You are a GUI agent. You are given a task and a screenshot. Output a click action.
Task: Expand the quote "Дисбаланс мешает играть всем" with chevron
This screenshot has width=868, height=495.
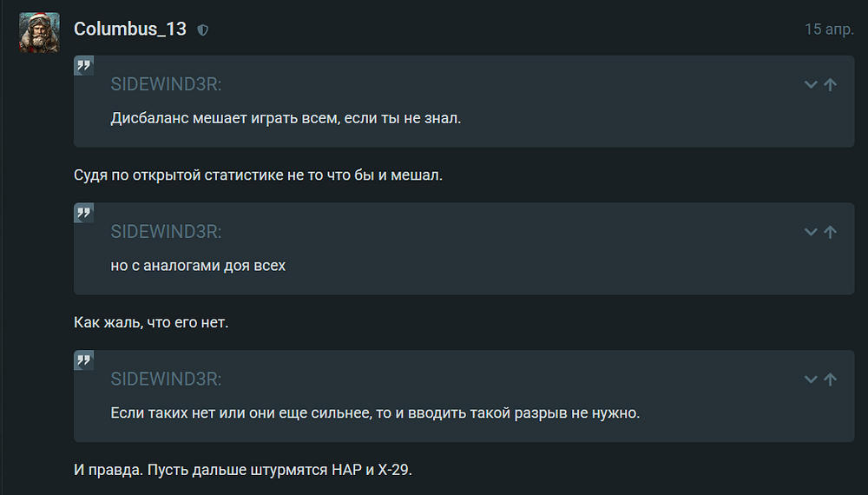[x=811, y=84]
